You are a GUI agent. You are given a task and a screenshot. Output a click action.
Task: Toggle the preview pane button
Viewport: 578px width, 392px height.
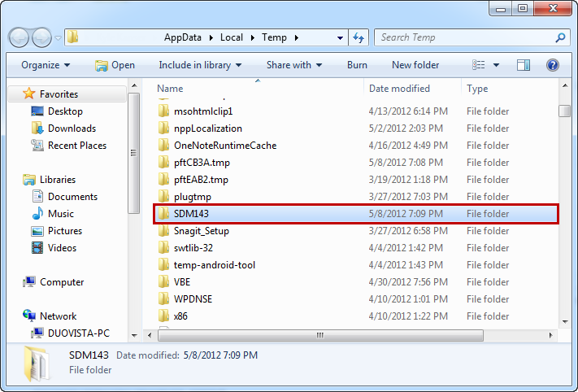[x=523, y=65]
